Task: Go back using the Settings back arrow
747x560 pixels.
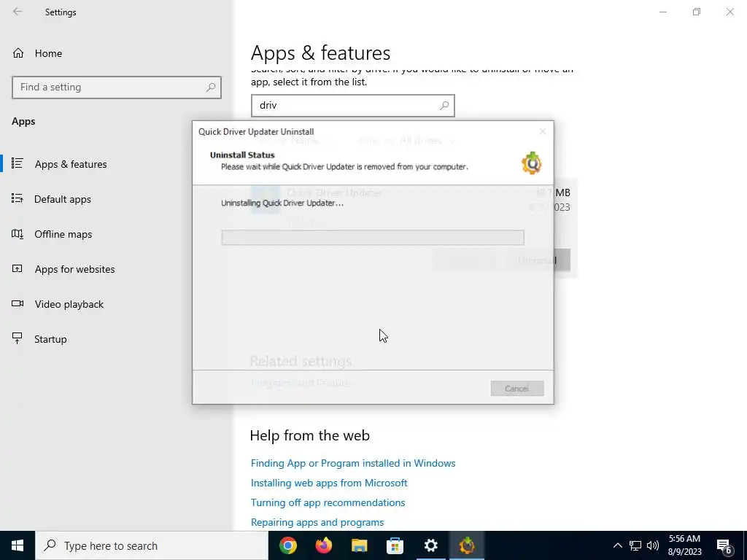Action: tap(18, 12)
